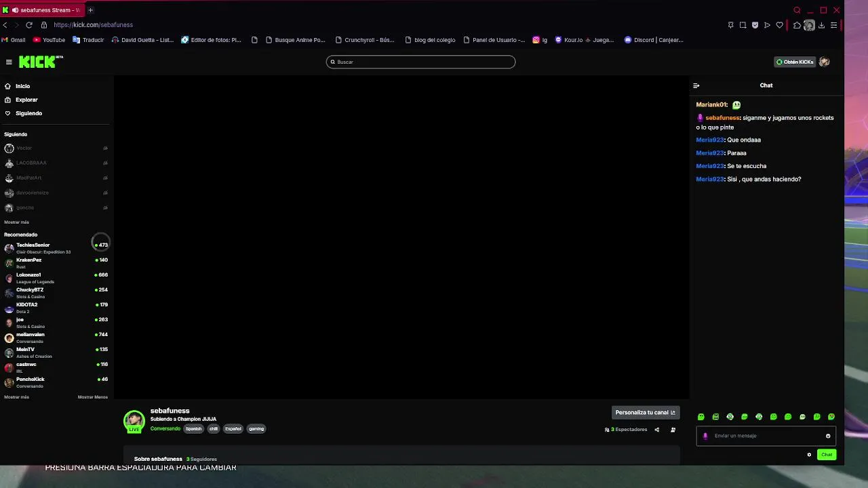Open offline channel davookeneize
868x488 pixels.
(56, 192)
